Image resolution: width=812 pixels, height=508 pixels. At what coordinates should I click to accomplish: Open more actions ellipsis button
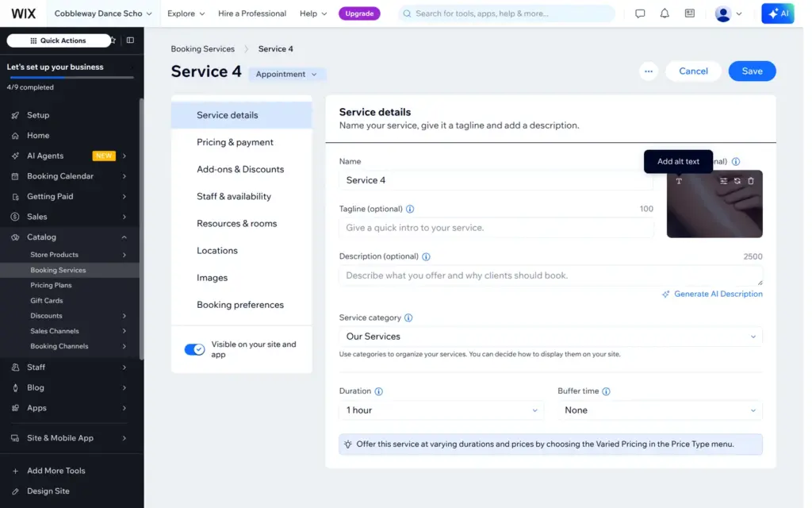click(x=649, y=71)
